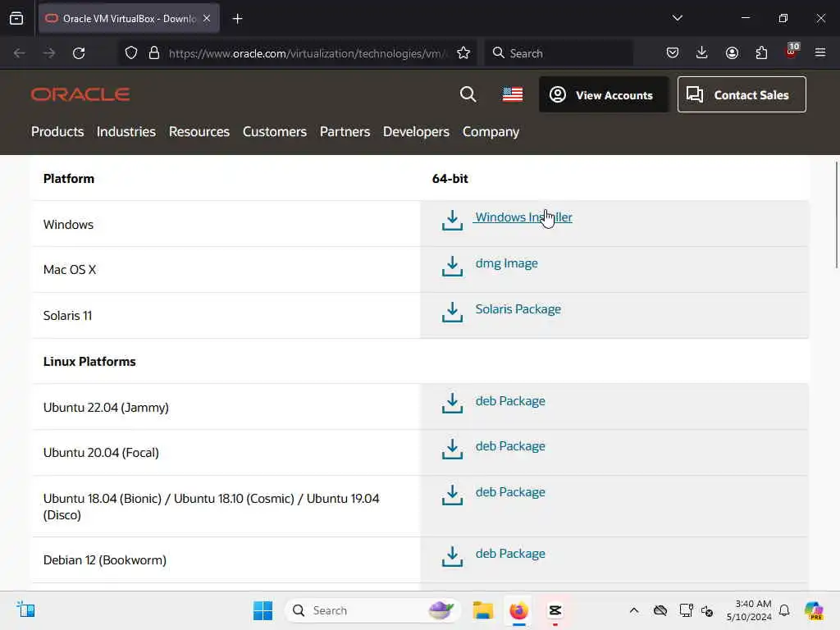The height and width of the screenshot is (630, 840).
Task: Bookmark this page with star icon
Action: (x=463, y=53)
